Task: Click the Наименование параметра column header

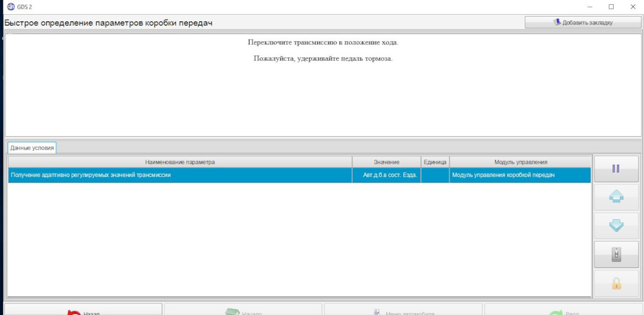Action: point(180,162)
